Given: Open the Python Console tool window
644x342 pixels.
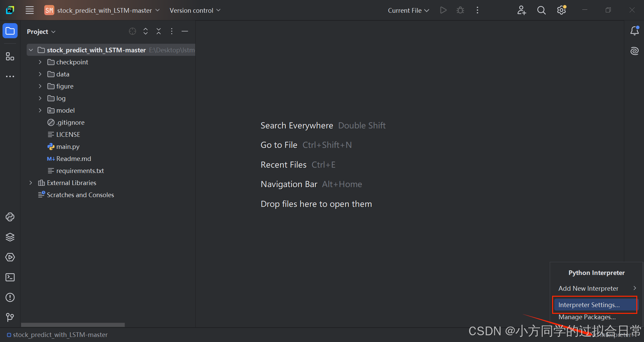Looking at the screenshot, I should [x=10, y=217].
